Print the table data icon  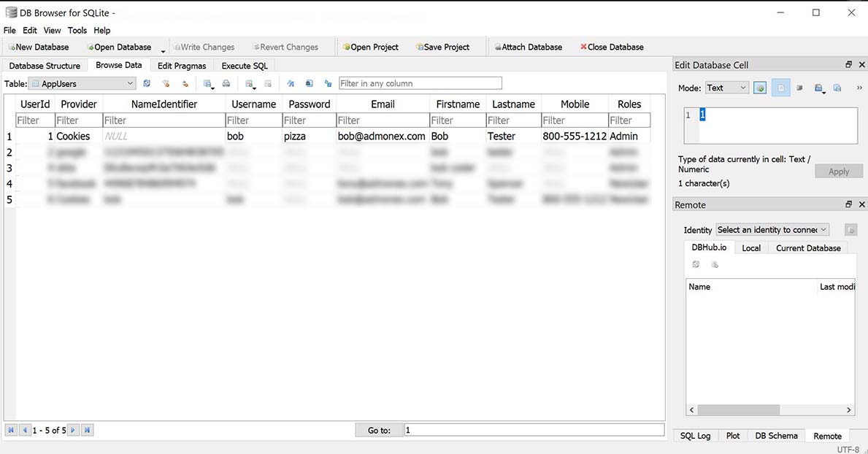226,84
